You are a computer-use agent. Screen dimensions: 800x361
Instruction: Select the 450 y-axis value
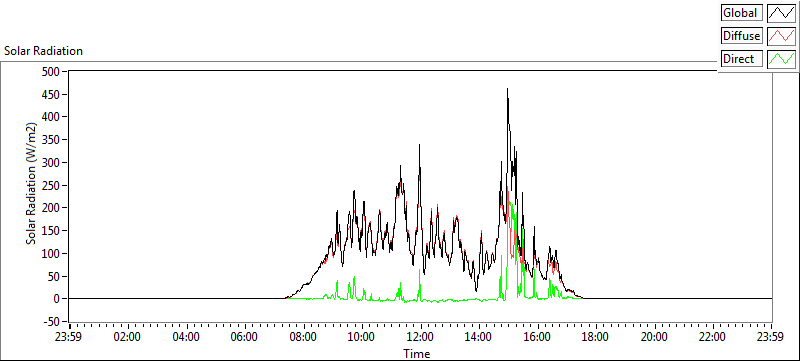coord(50,94)
